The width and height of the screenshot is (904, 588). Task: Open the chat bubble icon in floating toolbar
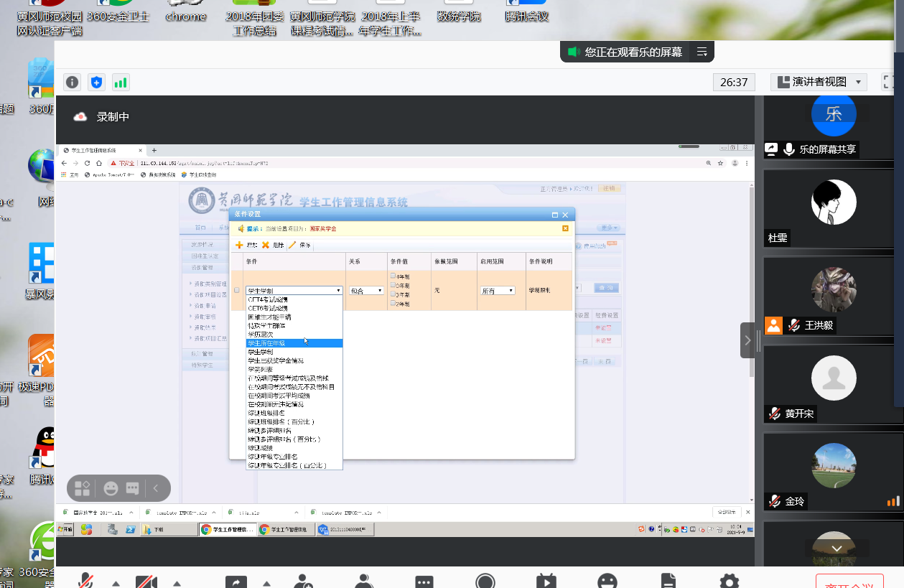[x=132, y=488]
